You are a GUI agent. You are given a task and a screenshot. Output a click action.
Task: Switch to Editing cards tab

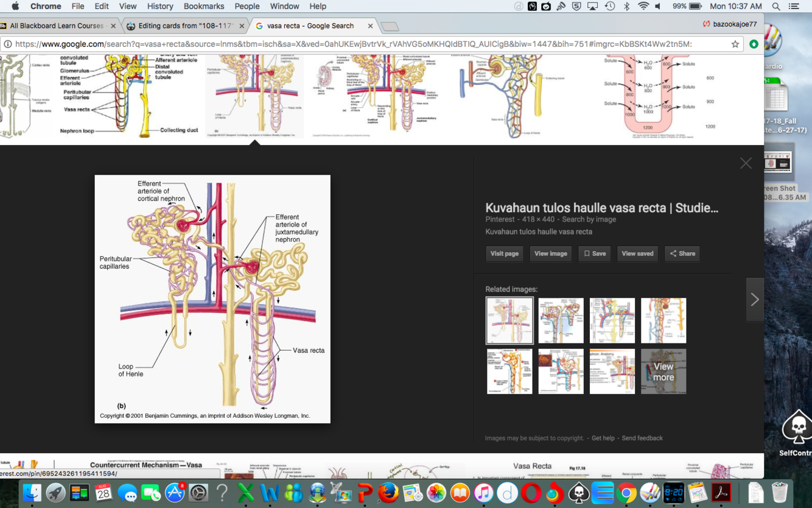click(x=184, y=26)
